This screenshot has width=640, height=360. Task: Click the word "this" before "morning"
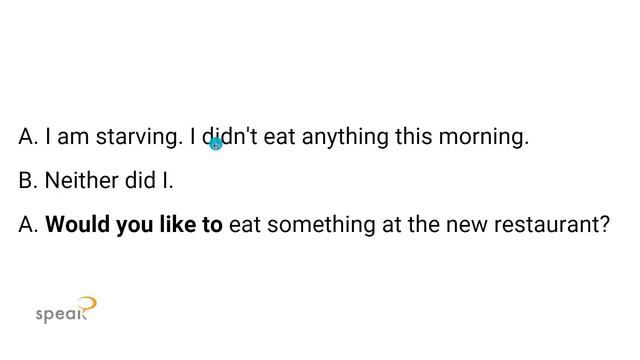[x=413, y=136]
